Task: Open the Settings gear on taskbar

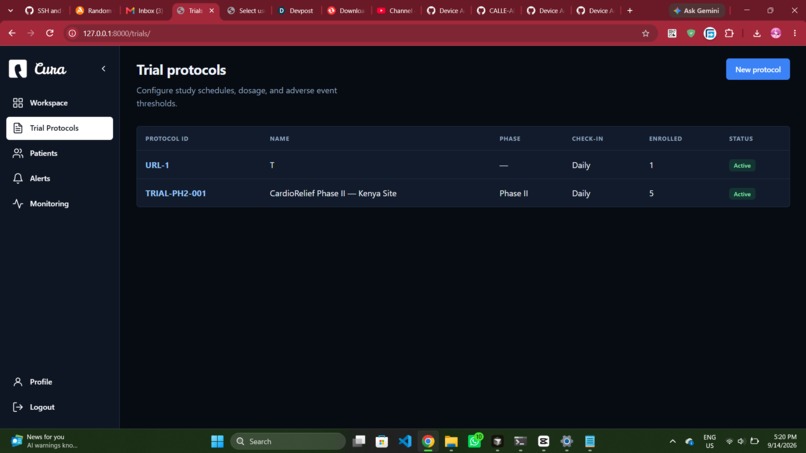Action: pos(566,441)
